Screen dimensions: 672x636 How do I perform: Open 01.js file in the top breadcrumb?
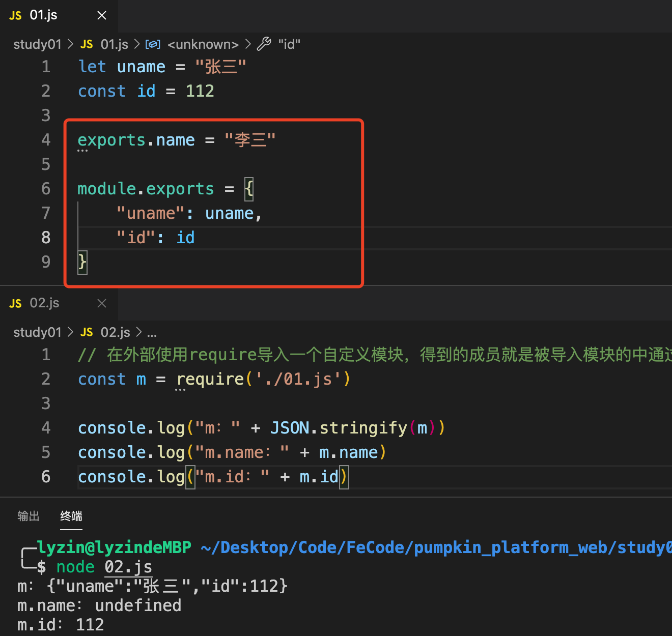[115, 44]
